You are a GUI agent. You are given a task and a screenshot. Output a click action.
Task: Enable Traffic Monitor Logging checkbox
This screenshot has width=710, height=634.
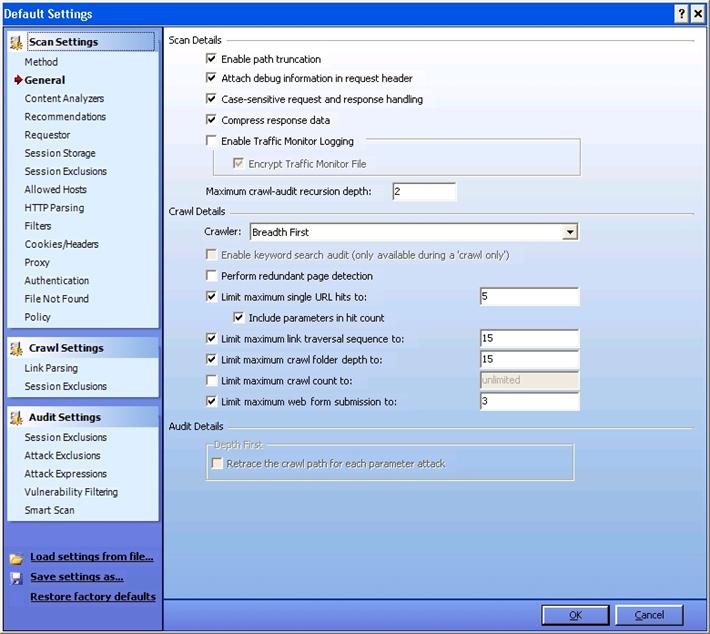pyautogui.click(x=211, y=141)
